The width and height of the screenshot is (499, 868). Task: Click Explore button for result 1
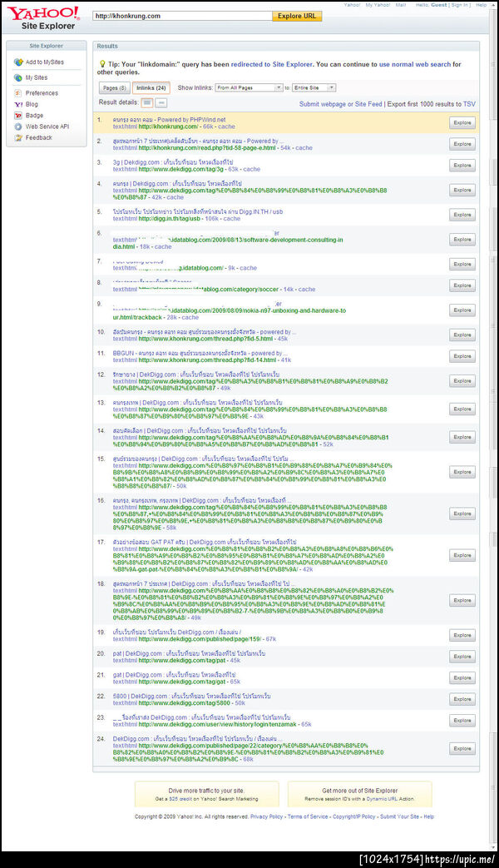point(462,122)
